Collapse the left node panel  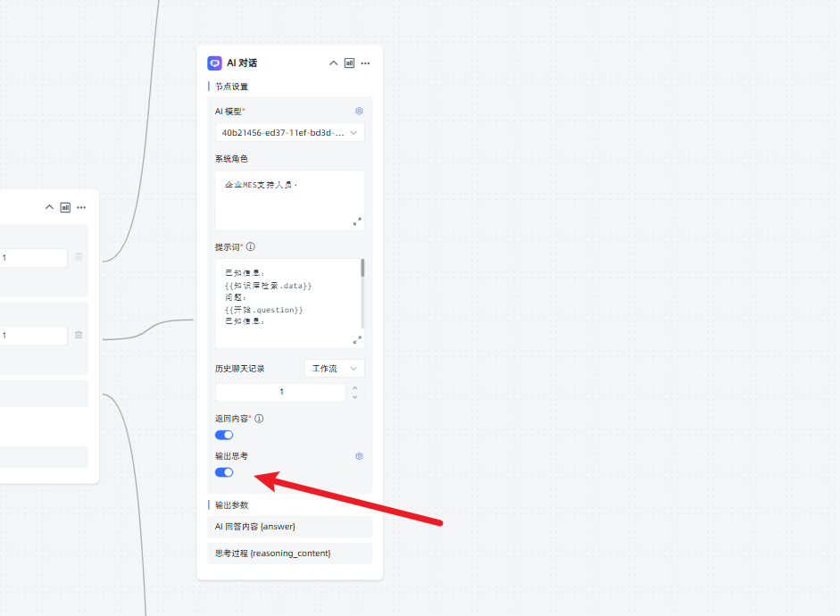49,207
